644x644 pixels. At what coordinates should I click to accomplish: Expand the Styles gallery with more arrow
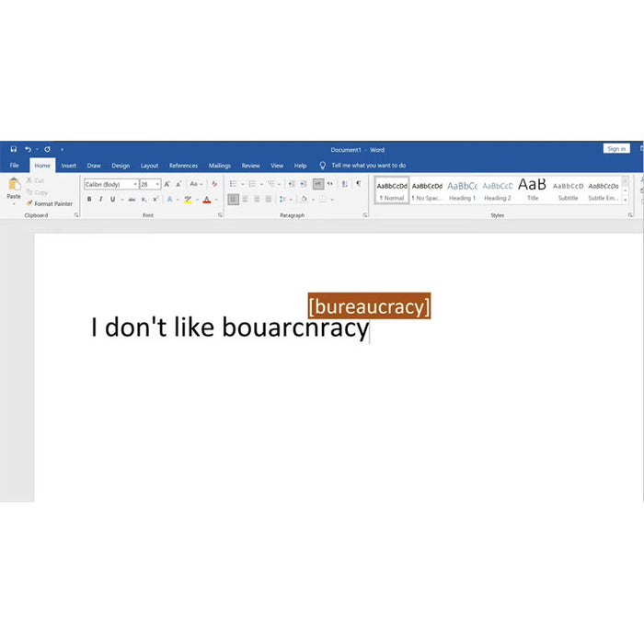coord(626,200)
